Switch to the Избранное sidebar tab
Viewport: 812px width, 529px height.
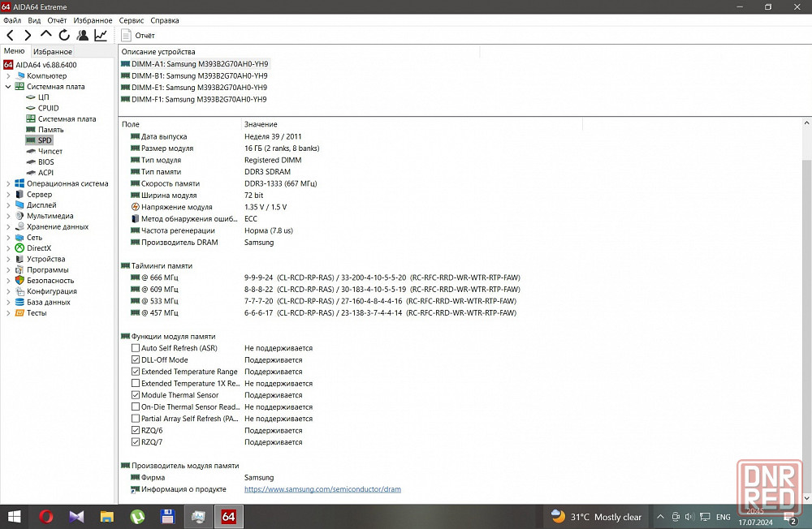click(x=53, y=52)
